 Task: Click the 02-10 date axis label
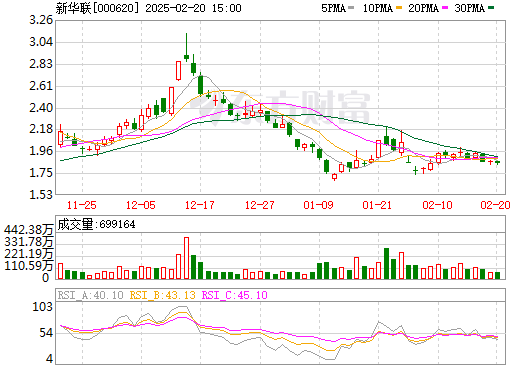point(437,205)
